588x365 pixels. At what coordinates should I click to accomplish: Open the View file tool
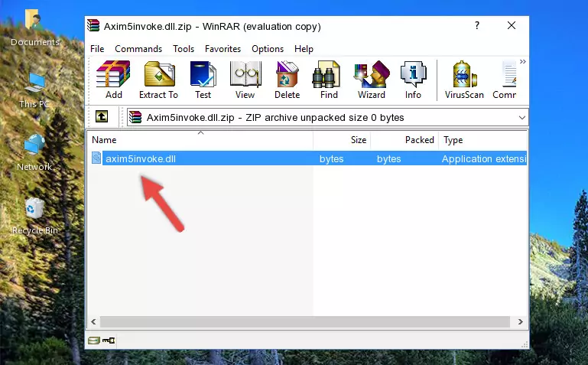245,80
